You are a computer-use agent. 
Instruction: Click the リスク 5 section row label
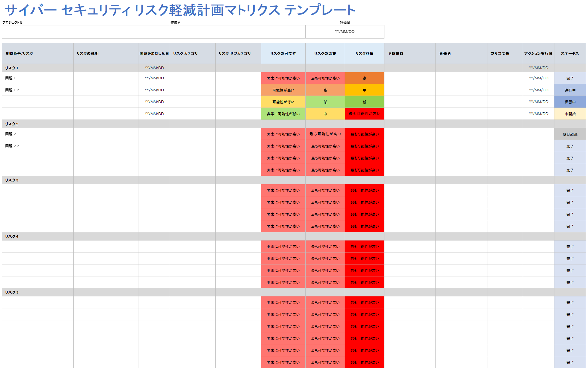coord(12,292)
